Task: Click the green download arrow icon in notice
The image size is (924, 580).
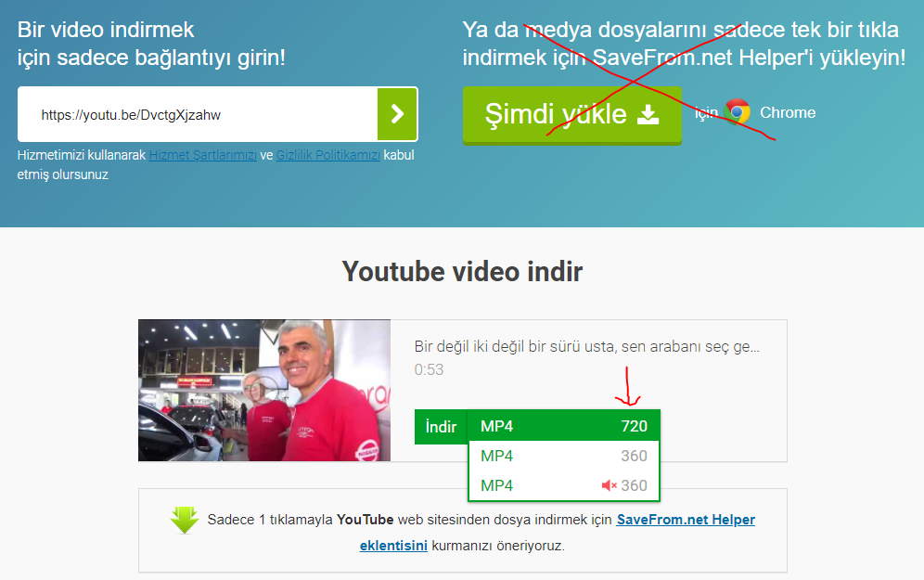Action: [185, 520]
